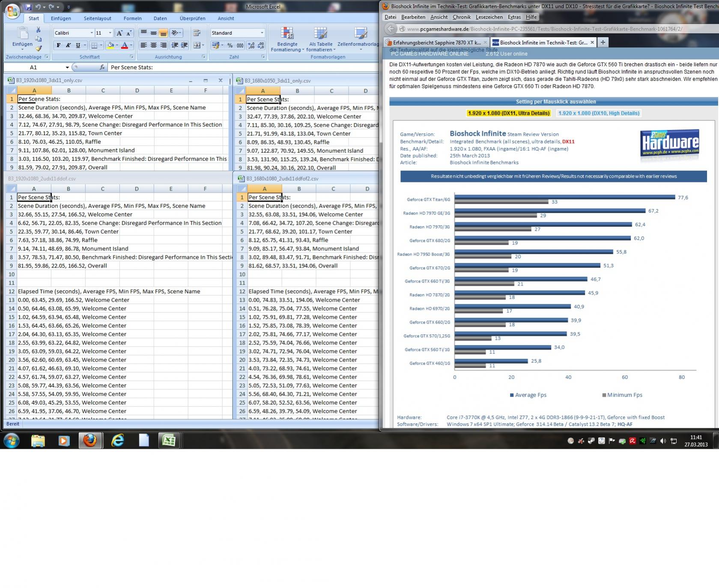
Task: Open Firefox Lesezeichen menu
Action: pyautogui.click(x=489, y=17)
